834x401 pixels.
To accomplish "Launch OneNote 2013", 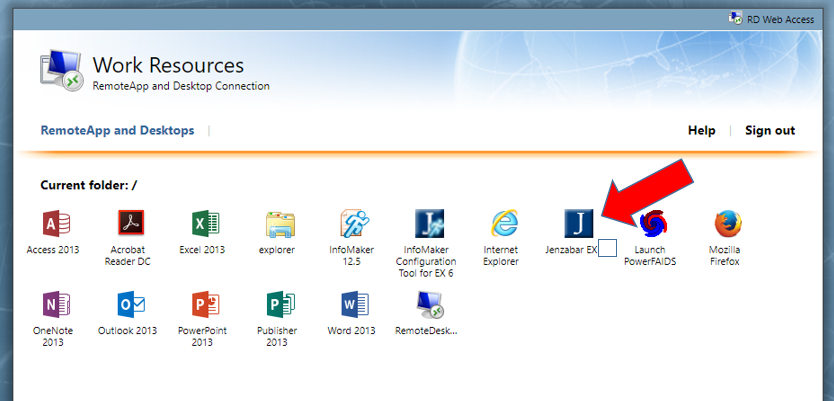I will pos(53,304).
